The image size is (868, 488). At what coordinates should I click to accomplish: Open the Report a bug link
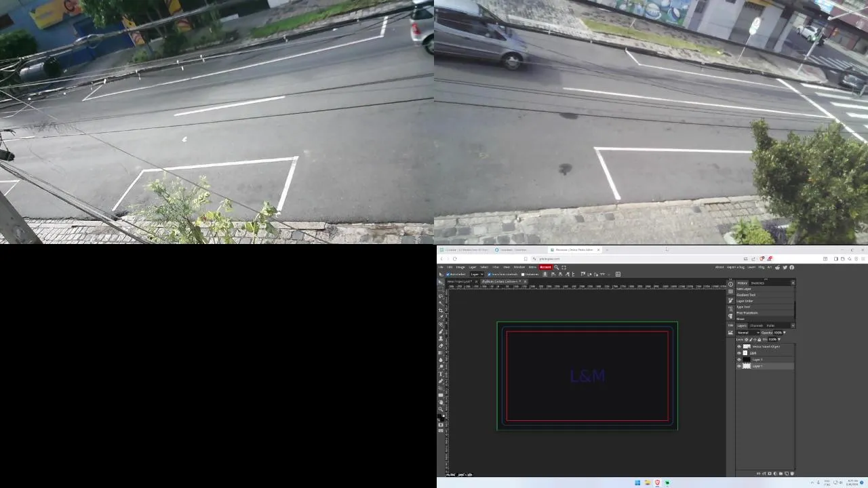coord(736,267)
